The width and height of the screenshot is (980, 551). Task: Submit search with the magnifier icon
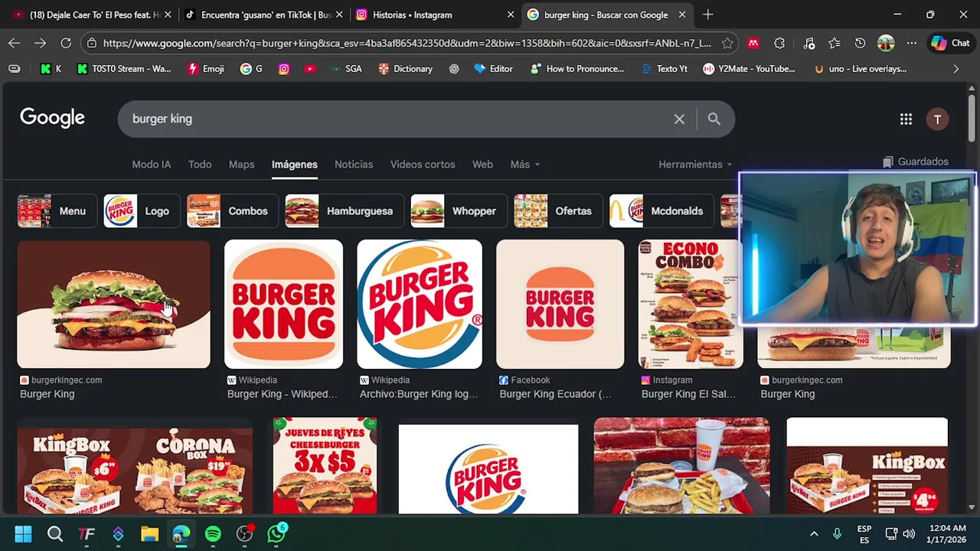714,119
